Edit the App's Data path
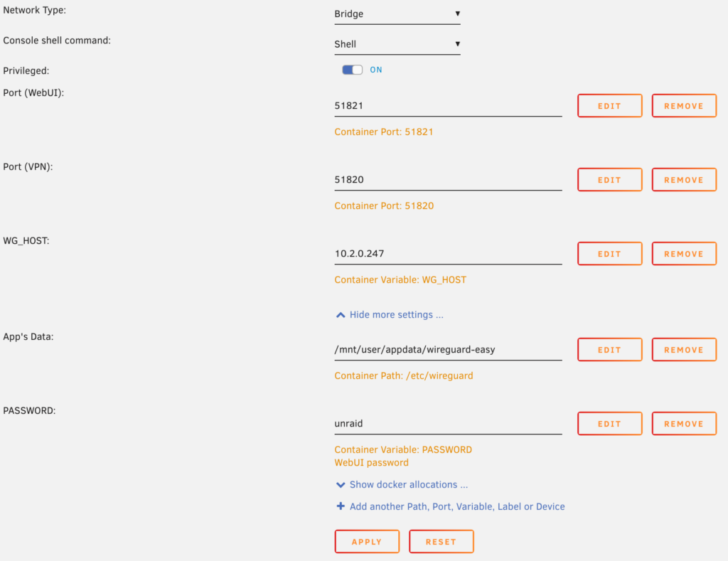This screenshot has width=728, height=561. [609, 350]
